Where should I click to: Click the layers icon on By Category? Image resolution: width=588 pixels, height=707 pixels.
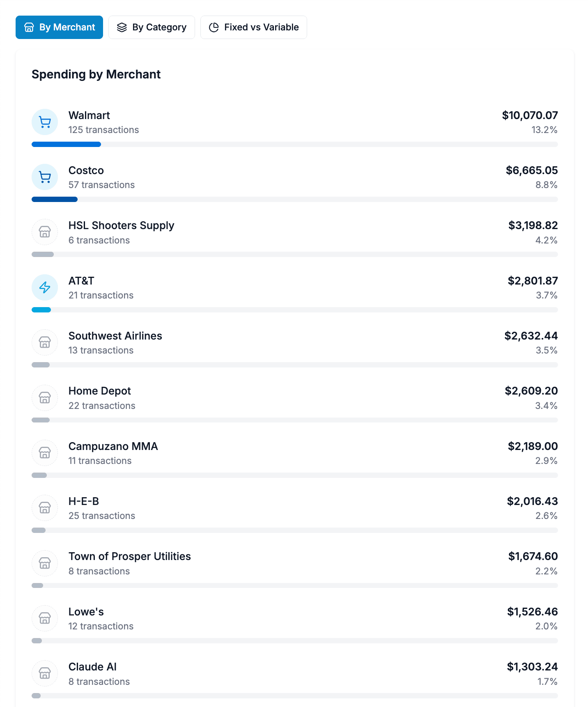[122, 27]
